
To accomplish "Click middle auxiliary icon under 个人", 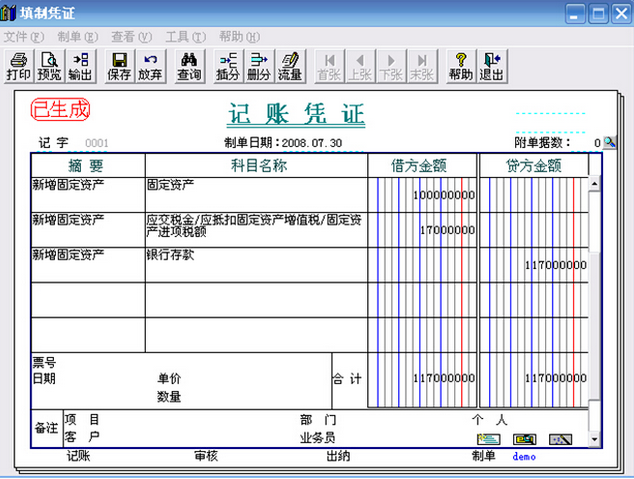I will point(524,439).
